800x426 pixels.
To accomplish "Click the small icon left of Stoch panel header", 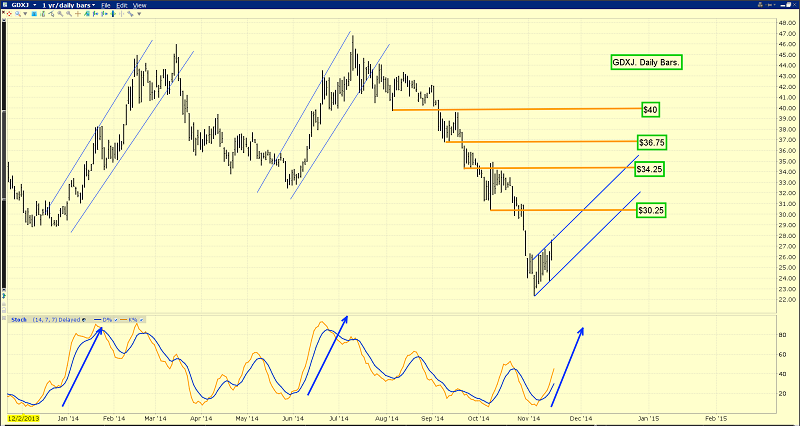I will click(4, 318).
